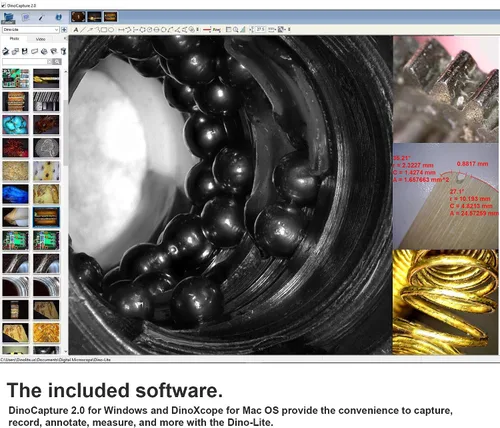
Task: Clear search with the X button
Action: (49, 62)
